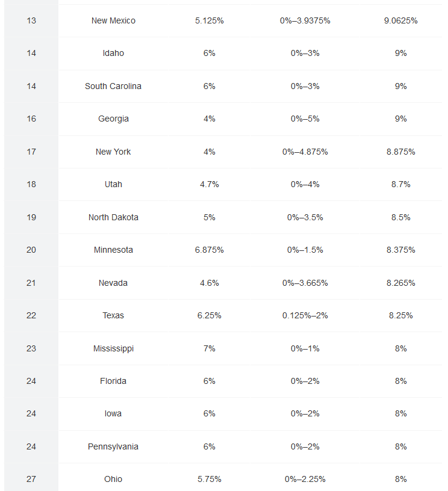Click the New York state name
Viewport: 448px width, 491px height.
[x=113, y=152]
